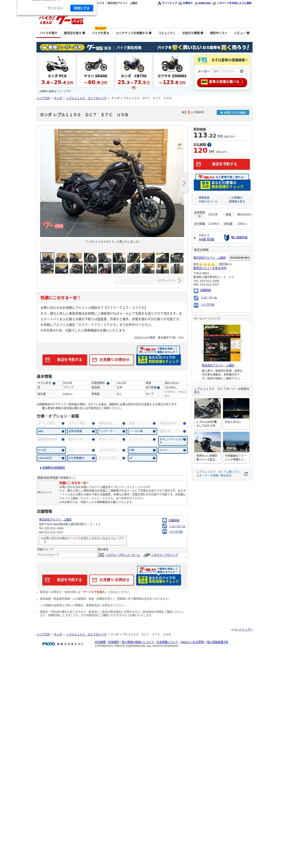The height and width of the screenshot is (868, 289).
Task: Open the バイクを探す nav item
Action: point(48,33)
